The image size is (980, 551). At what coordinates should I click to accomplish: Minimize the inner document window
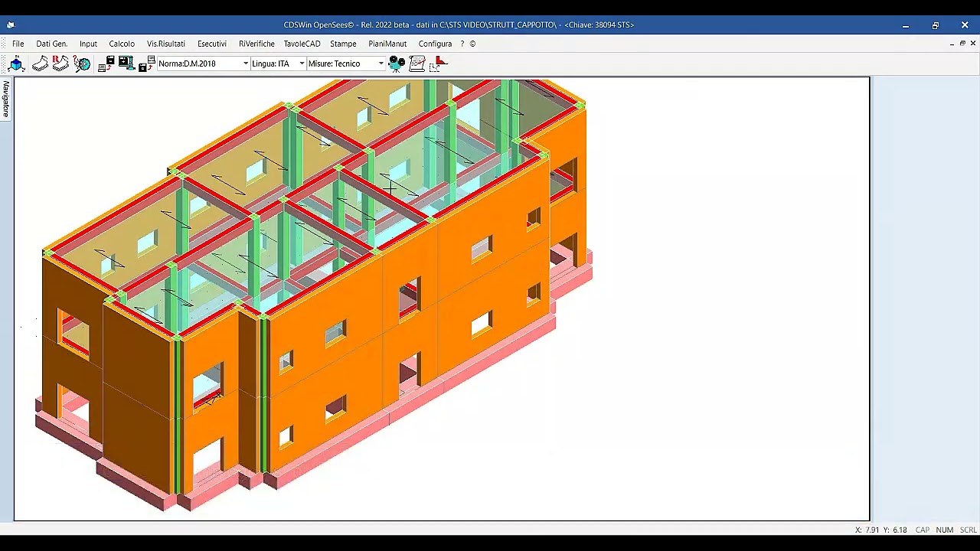pos(951,44)
